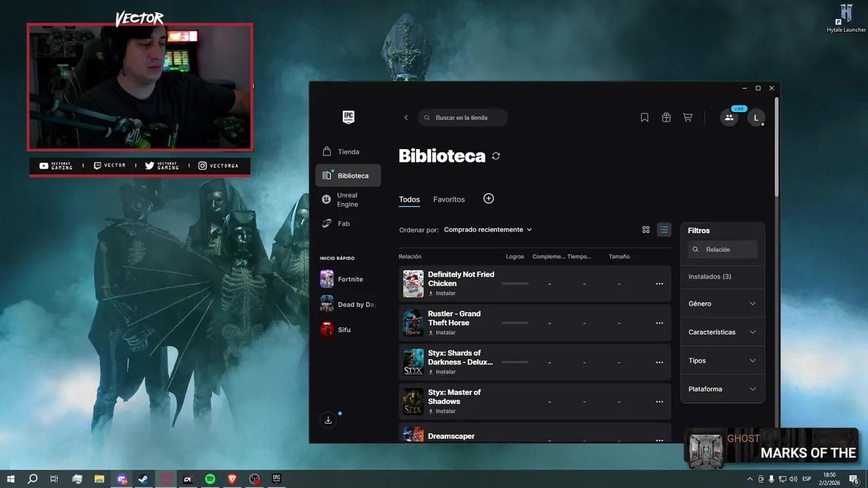Open options for Definitely Not Fried Chicken
868x488 pixels.
coord(659,284)
